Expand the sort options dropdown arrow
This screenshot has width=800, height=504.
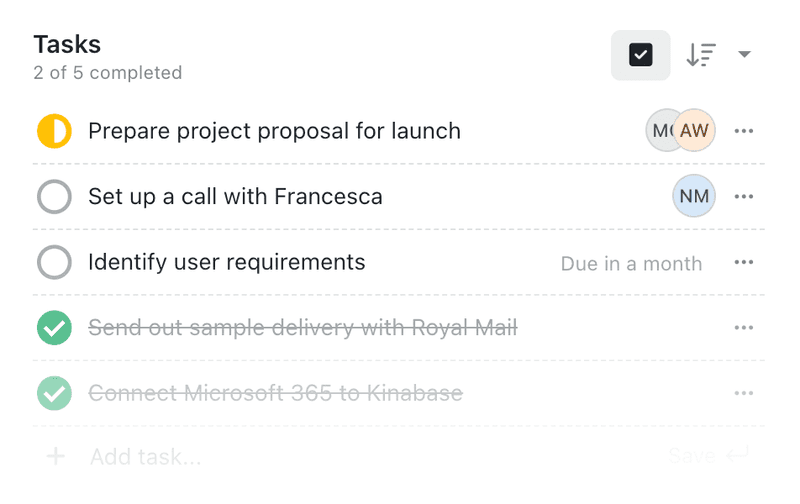[744, 54]
